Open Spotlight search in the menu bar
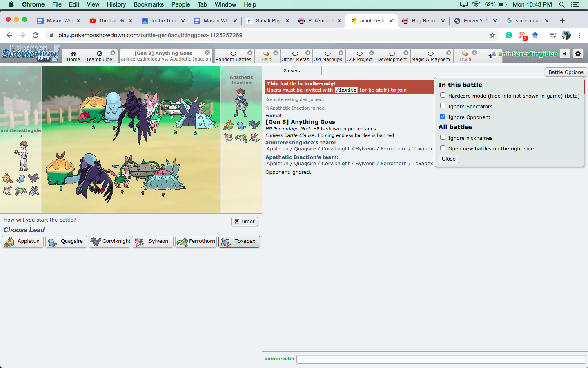588x368 pixels. pos(562,4)
